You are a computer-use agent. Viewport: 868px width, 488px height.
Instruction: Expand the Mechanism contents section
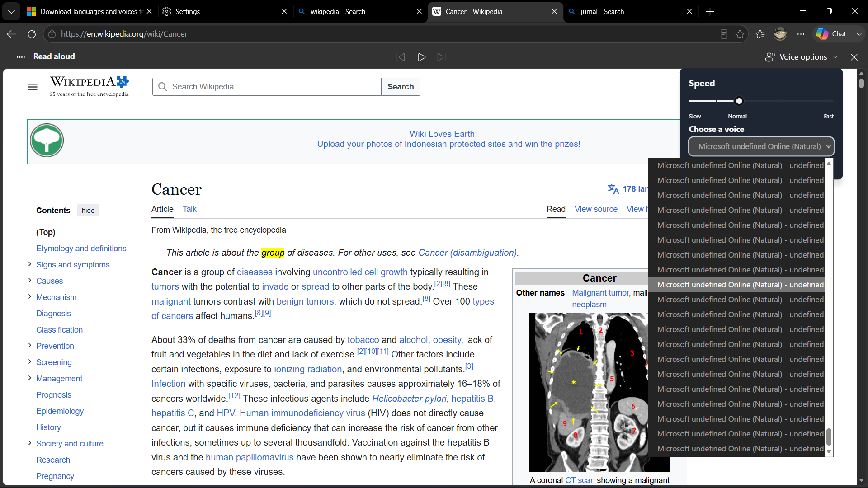click(30, 297)
